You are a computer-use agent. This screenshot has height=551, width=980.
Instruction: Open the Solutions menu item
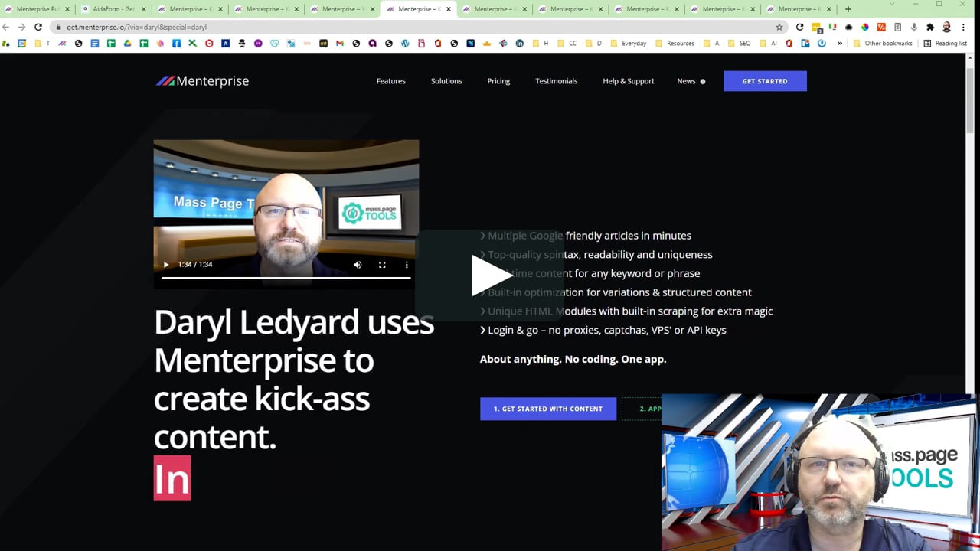446,81
